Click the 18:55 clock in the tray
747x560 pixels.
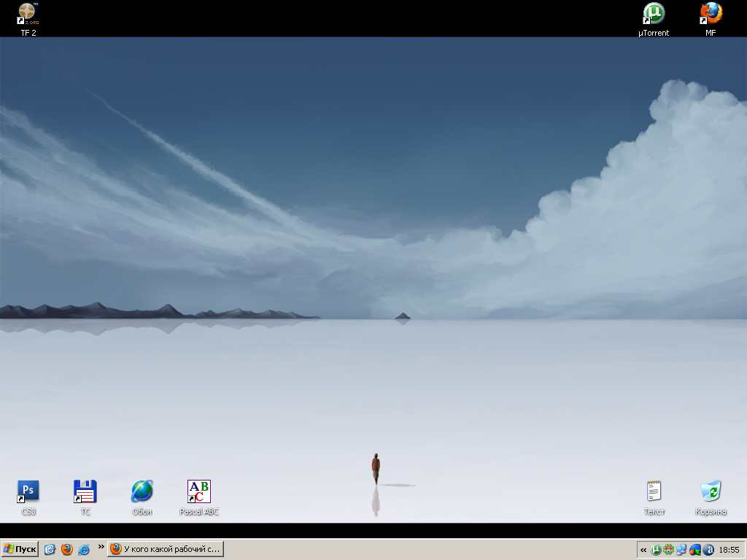pos(729,550)
